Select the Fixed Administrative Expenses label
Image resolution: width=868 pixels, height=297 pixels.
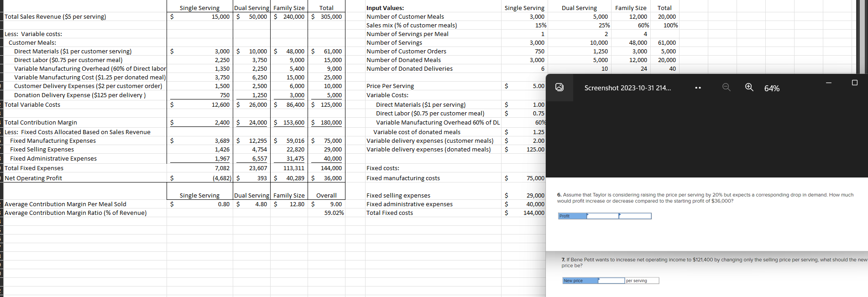point(53,159)
